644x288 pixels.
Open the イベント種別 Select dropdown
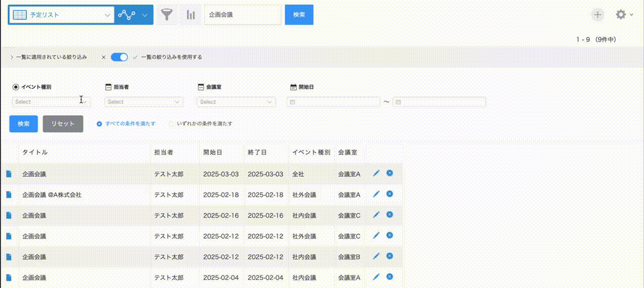[x=51, y=102]
